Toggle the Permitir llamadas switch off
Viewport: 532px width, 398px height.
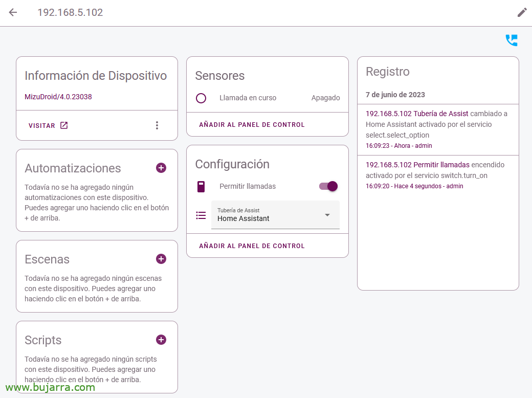pos(328,186)
